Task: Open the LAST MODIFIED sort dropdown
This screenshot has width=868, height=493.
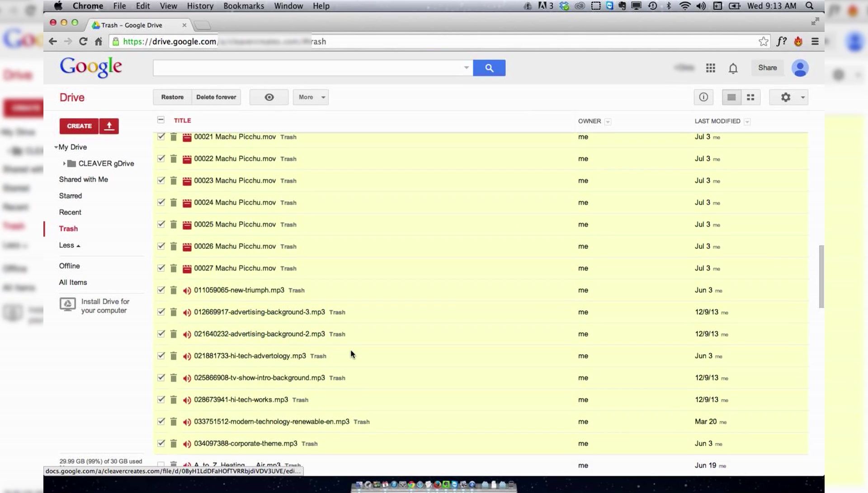Action: tap(747, 122)
